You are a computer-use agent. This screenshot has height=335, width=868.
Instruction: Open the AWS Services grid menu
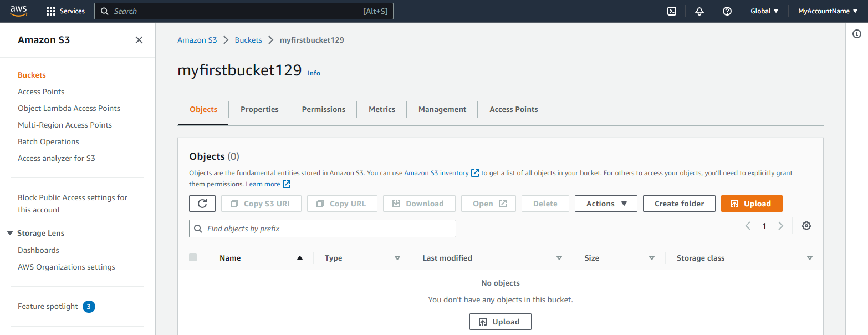pos(65,11)
